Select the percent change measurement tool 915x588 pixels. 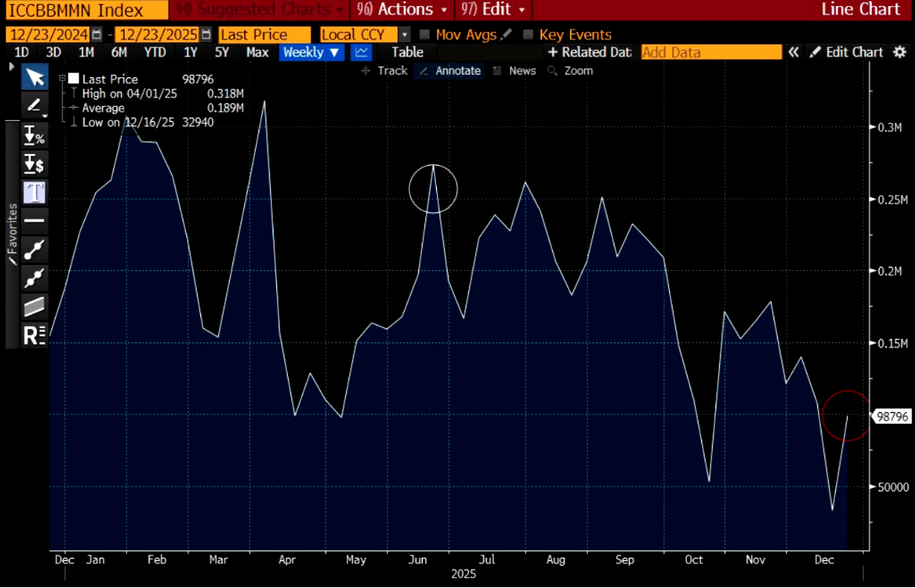[35, 135]
